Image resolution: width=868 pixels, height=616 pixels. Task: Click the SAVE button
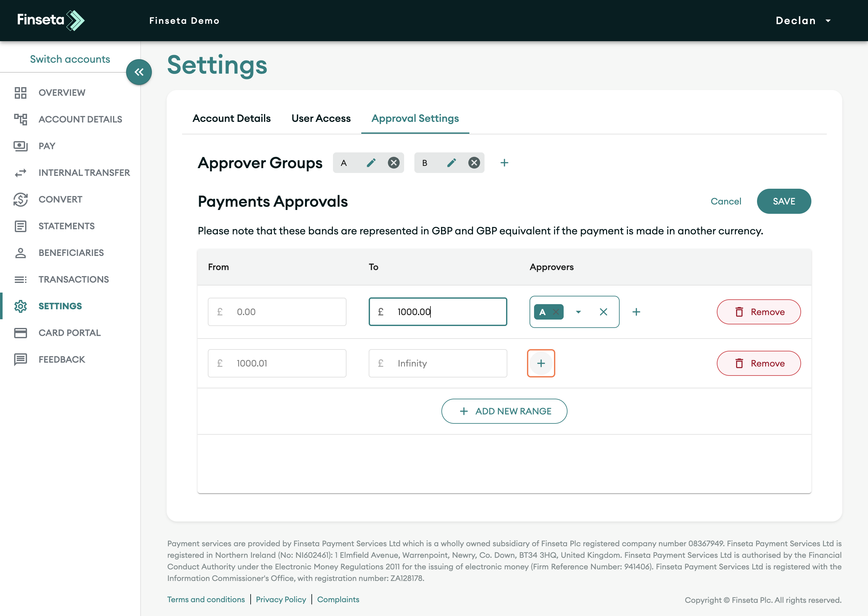click(783, 201)
